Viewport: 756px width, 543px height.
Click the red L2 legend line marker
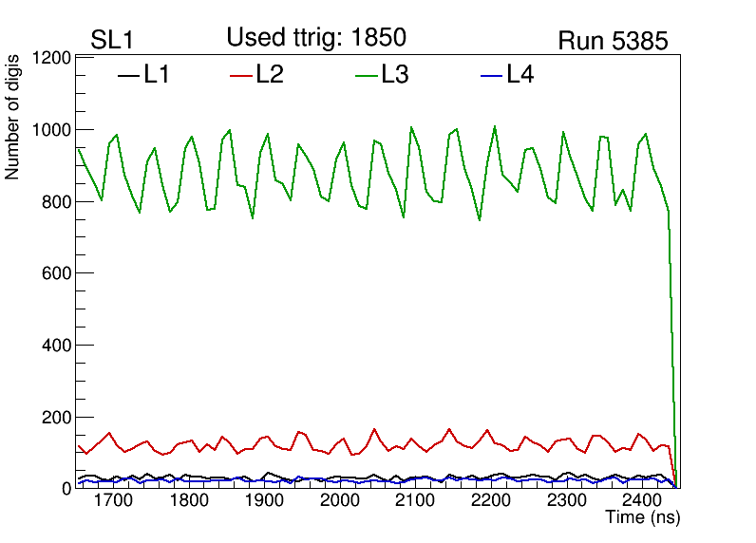pos(241,76)
